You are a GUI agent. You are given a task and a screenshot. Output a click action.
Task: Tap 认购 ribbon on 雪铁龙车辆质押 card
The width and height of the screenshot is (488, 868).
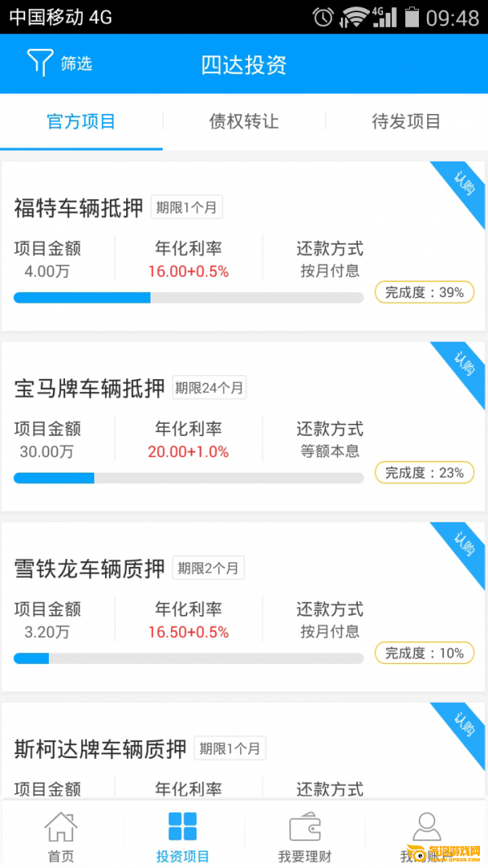[x=463, y=547]
